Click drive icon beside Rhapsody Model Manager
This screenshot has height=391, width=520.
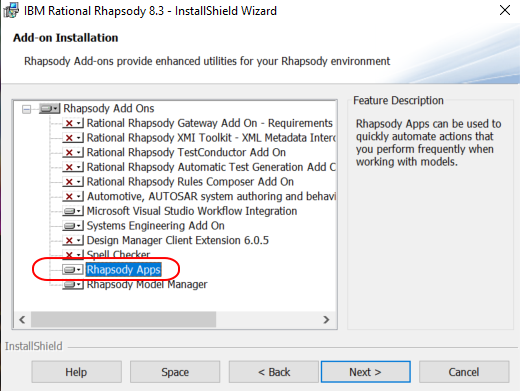[73, 284]
